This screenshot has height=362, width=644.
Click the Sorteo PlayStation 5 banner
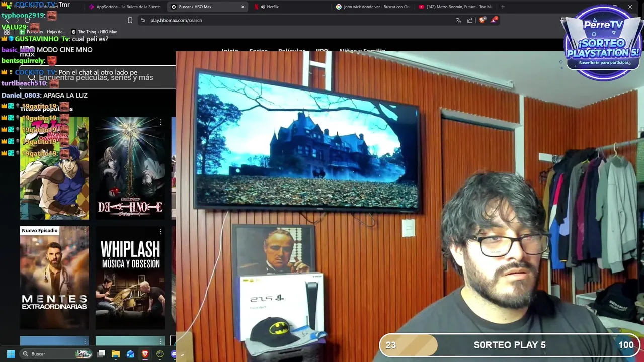603,43
